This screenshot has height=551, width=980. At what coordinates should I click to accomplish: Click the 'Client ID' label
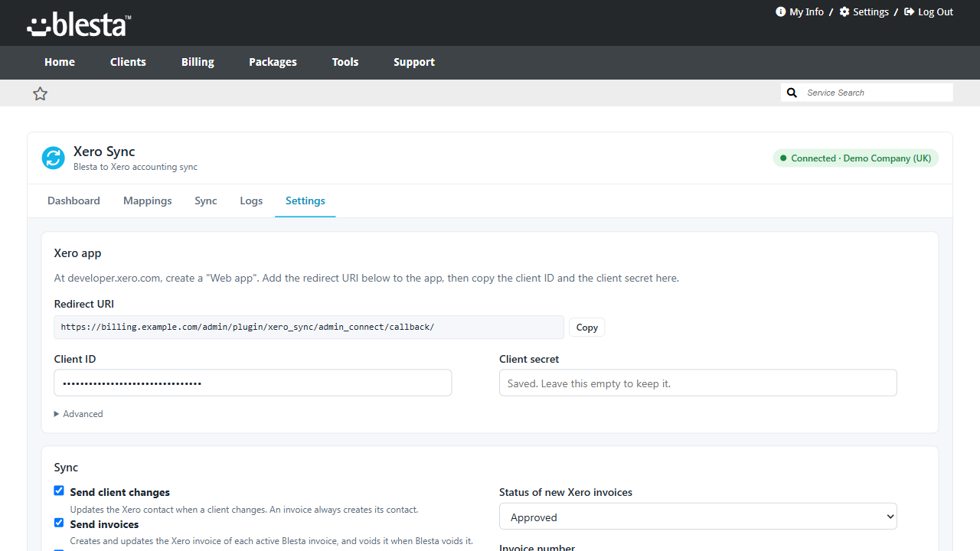point(75,359)
